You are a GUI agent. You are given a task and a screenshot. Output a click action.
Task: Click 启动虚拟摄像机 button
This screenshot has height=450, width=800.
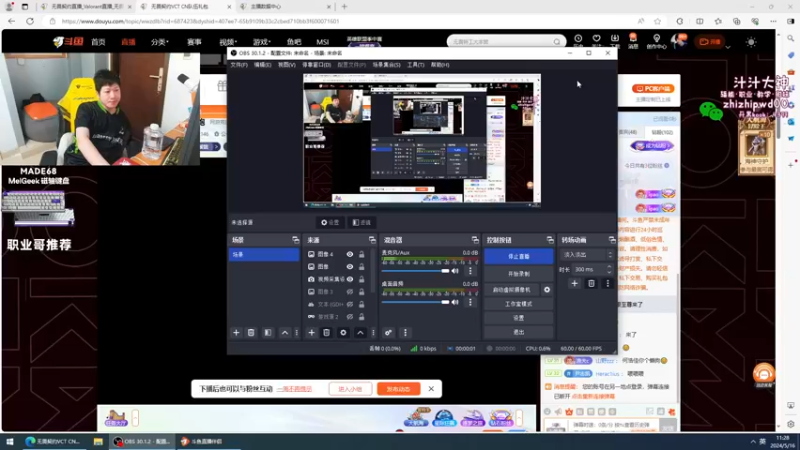point(512,289)
